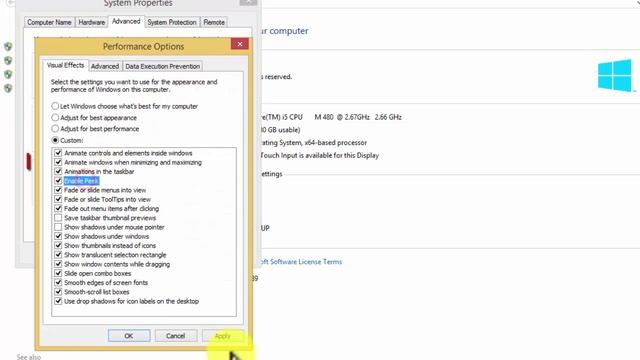Uncheck Animate controls and elements inside windows

58,153
